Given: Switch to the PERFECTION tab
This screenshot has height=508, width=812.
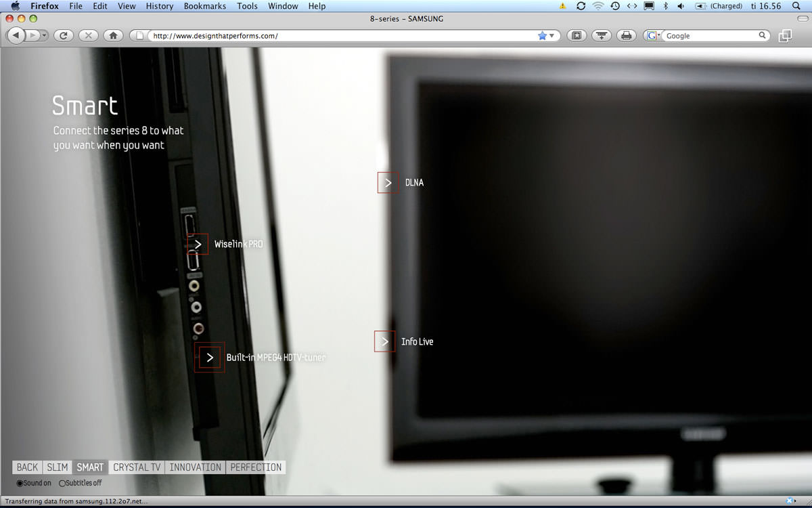Looking at the screenshot, I should (x=256, y=467).
